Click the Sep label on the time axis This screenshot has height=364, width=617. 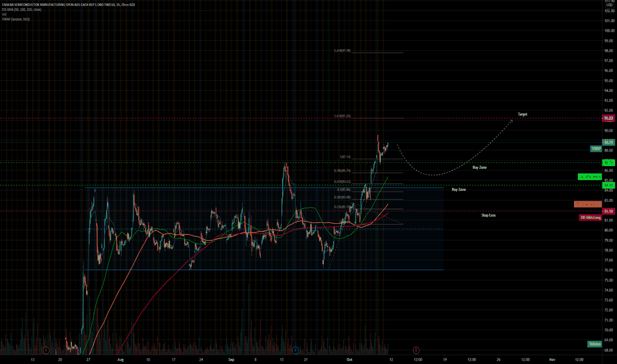tap(232, 359)
